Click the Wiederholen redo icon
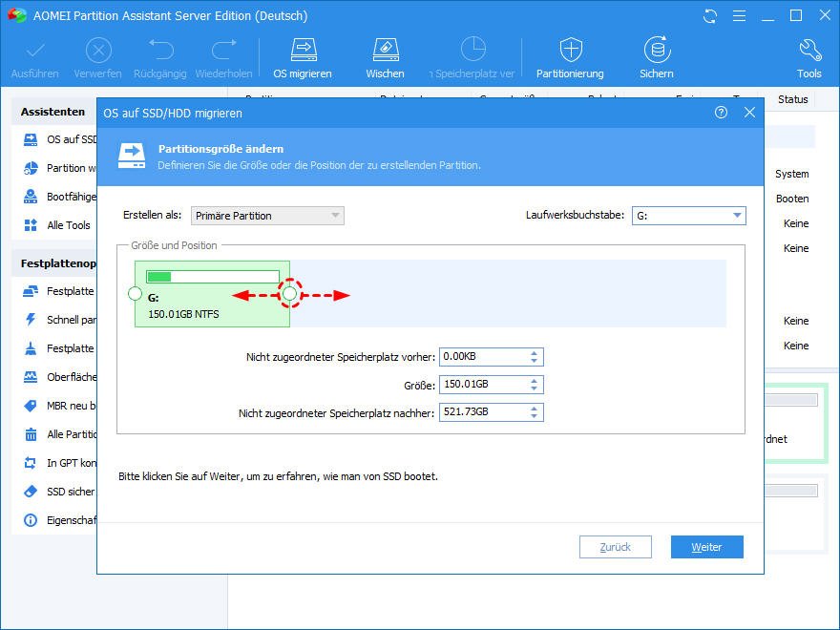 pyautogui.click(x=224, y=50)
